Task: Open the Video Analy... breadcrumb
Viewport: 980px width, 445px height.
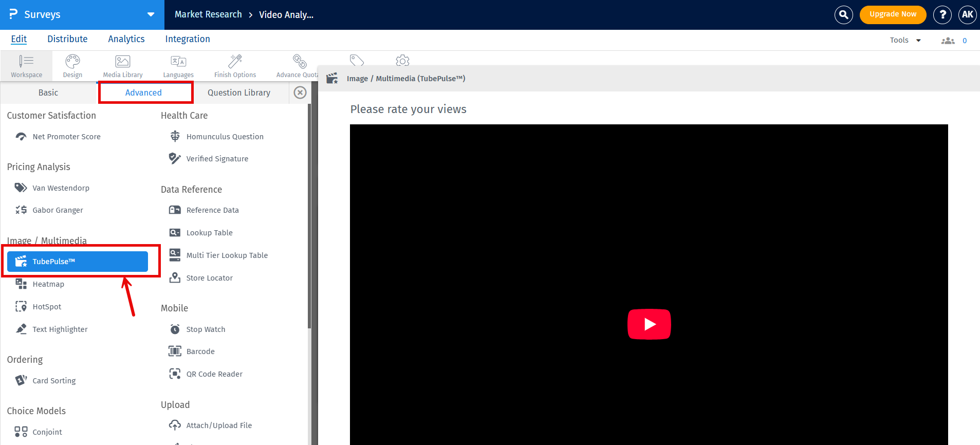Action: pos(286,15)
